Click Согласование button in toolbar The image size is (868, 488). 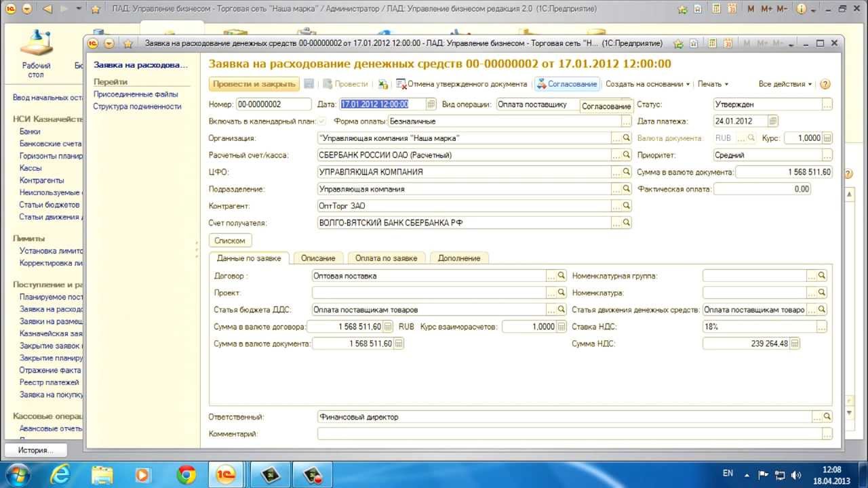[567, 84]
